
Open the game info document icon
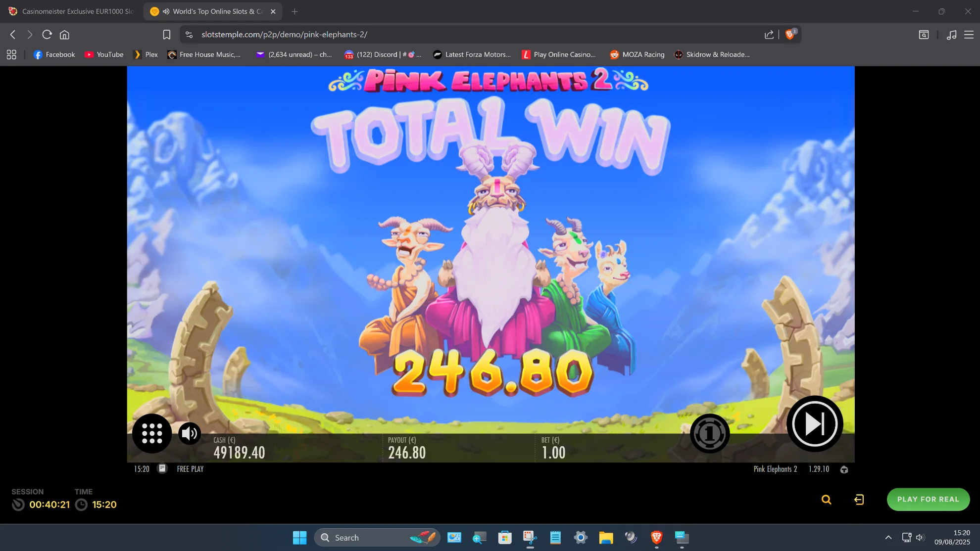coord(162,468)
